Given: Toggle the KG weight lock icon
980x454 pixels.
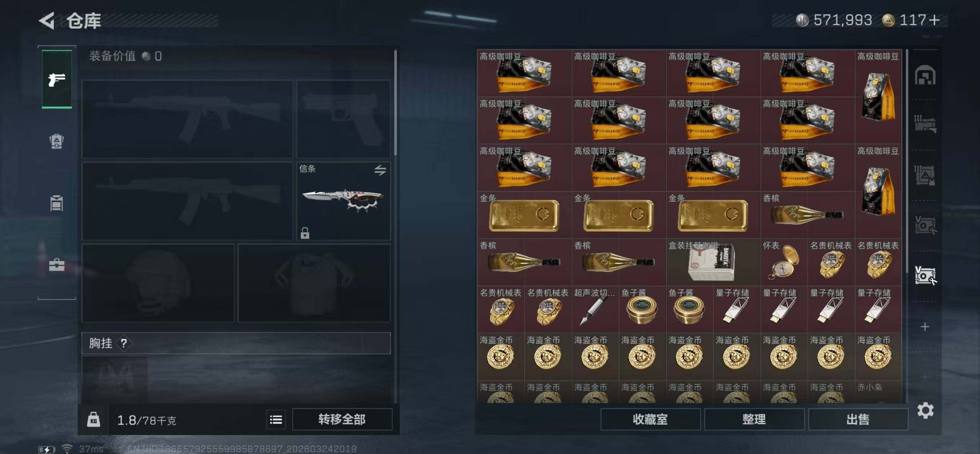Looking at the screenshot, I should coord(94,419).
